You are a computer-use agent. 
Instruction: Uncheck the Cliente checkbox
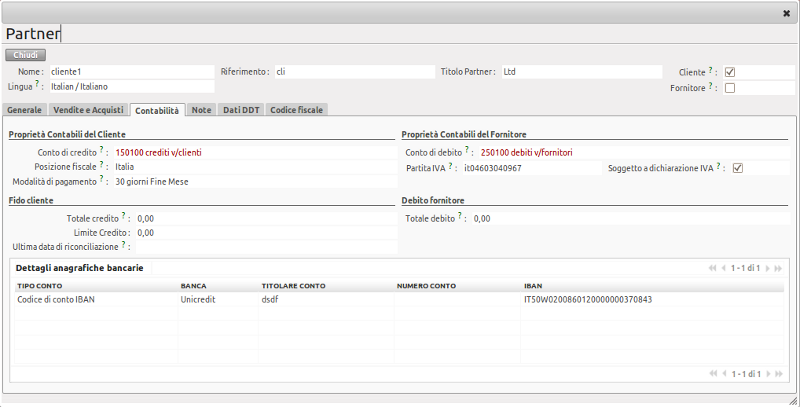click(730, 72)
